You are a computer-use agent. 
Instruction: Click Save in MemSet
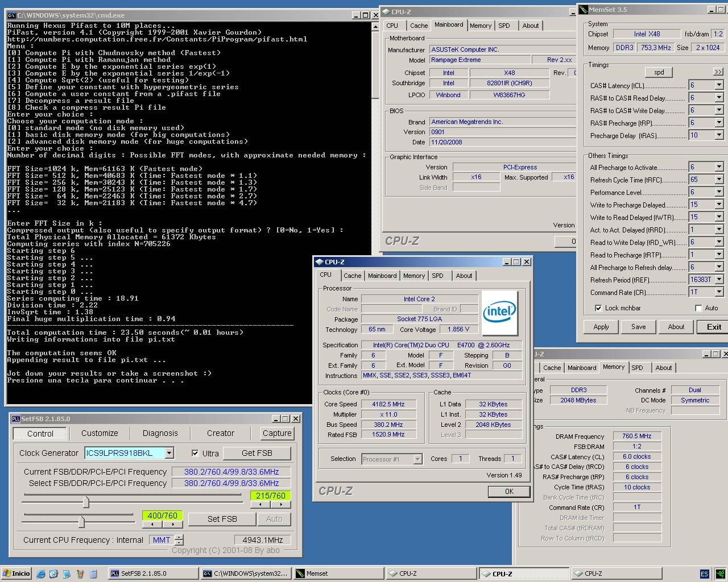coord(639,327)
